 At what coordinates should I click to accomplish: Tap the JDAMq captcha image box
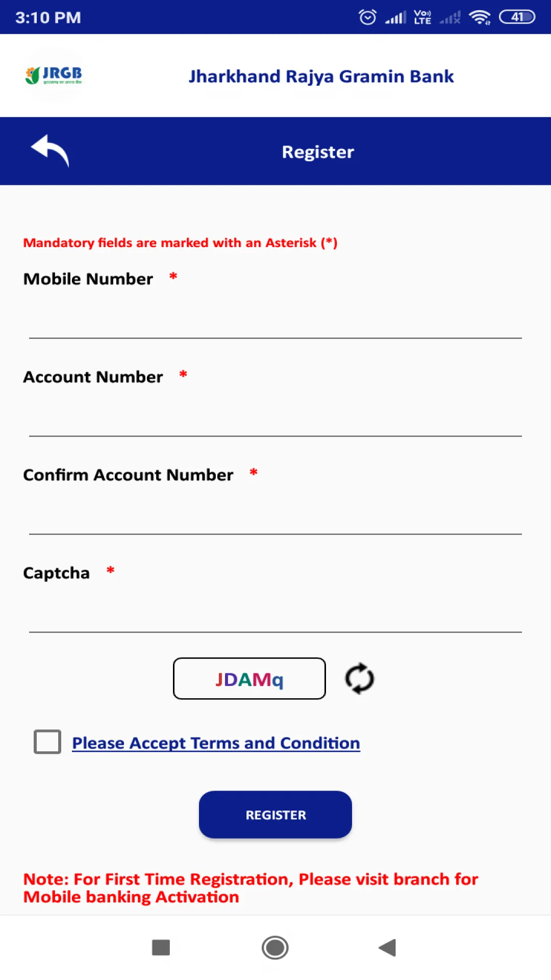(x=249, y=678)
